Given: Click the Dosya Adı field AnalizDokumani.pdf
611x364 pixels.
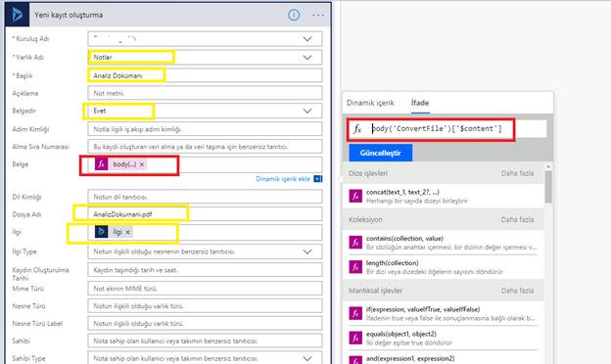Looking at the screenshot, I should pyautogui.click(x=205, y=214).
